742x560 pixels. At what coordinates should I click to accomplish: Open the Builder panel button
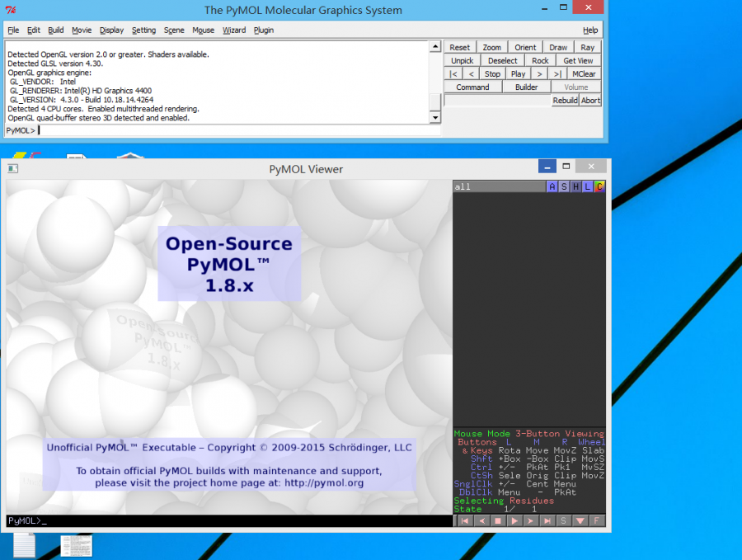[526, 87]
